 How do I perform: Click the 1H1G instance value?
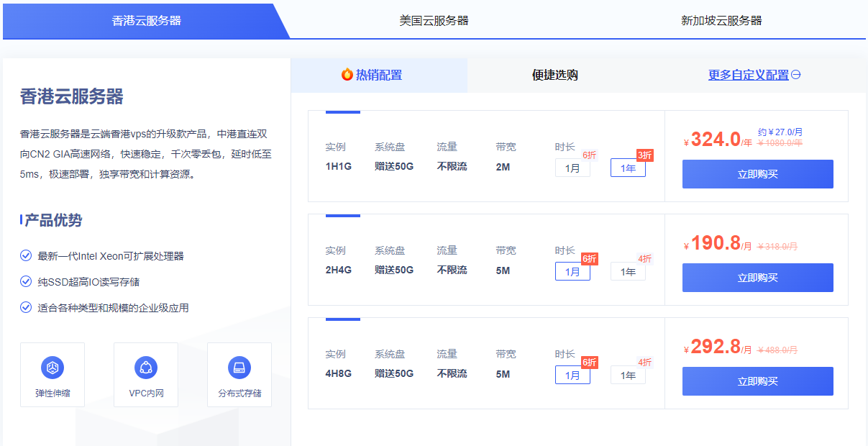(337, 167)
